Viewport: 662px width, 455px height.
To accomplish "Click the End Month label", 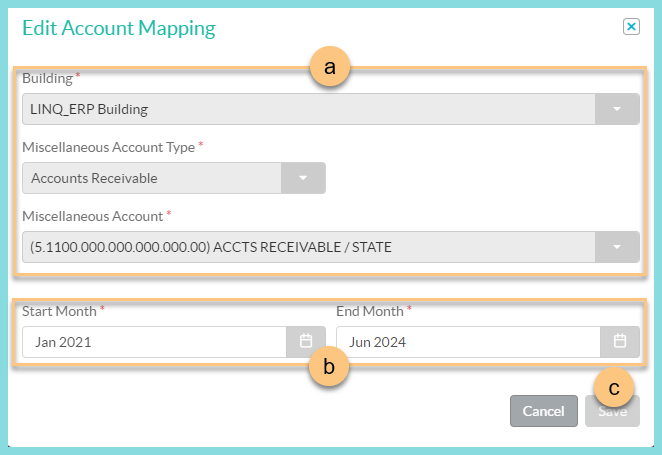I will 371,311.
